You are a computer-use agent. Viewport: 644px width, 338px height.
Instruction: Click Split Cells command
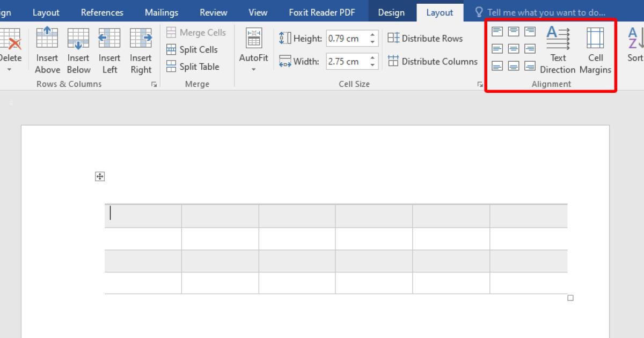192,49
